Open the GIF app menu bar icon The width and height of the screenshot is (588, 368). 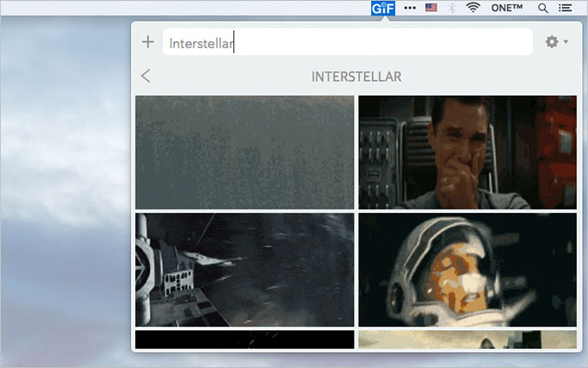point(383,8)
